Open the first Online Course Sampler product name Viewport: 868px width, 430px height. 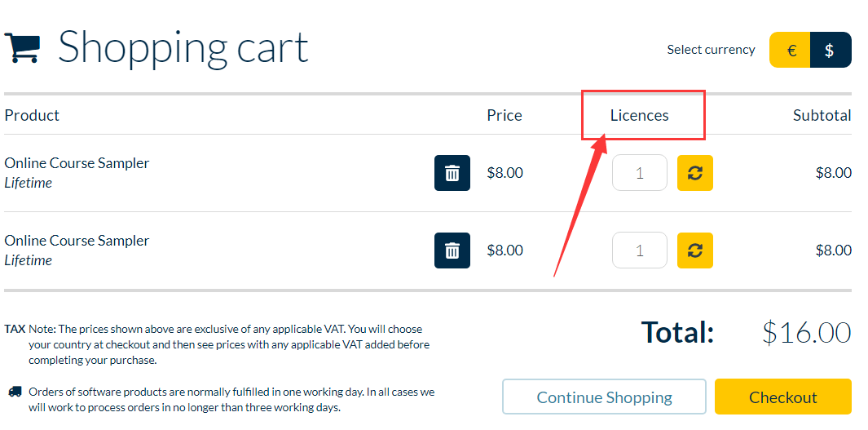(x=77, y=163)
